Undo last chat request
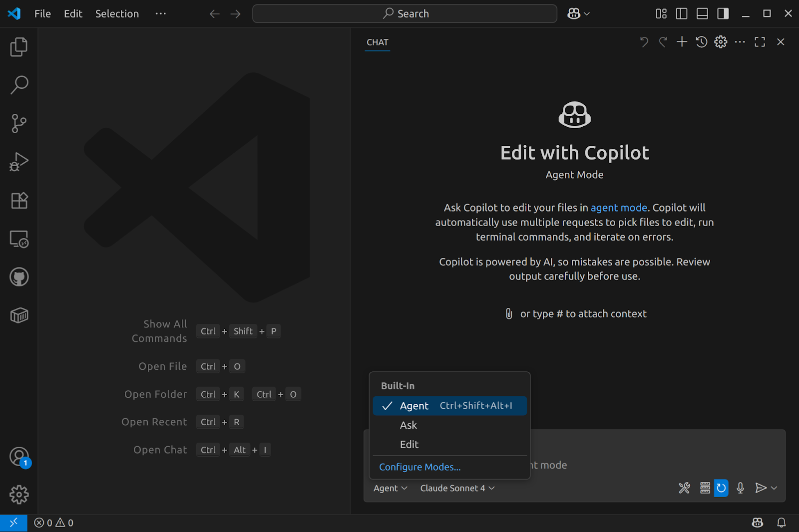Screen dimensions: 799x532 click(644, 42)
